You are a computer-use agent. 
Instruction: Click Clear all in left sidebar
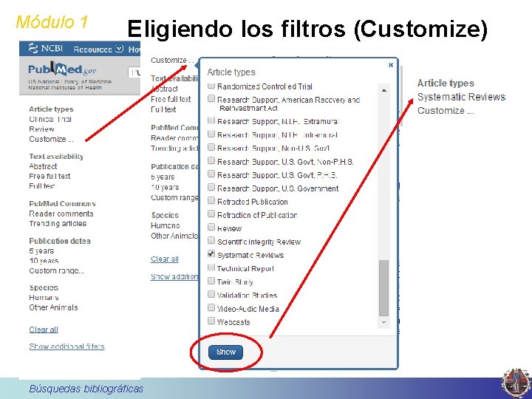tap(44, 330)
